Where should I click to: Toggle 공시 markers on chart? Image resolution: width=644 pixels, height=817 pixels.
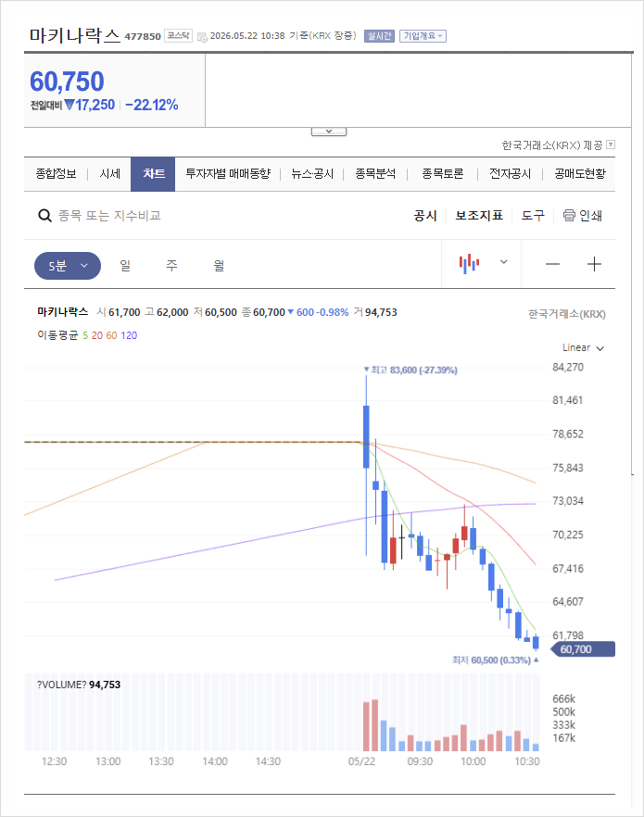[425, 215]
